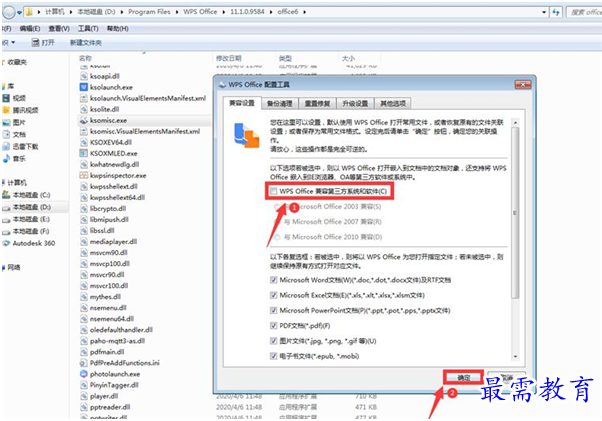This screenshot has height=421, width=602.
Task: Select the PdfPreAddFunctions.ini file icon
Action: point(84,363)
